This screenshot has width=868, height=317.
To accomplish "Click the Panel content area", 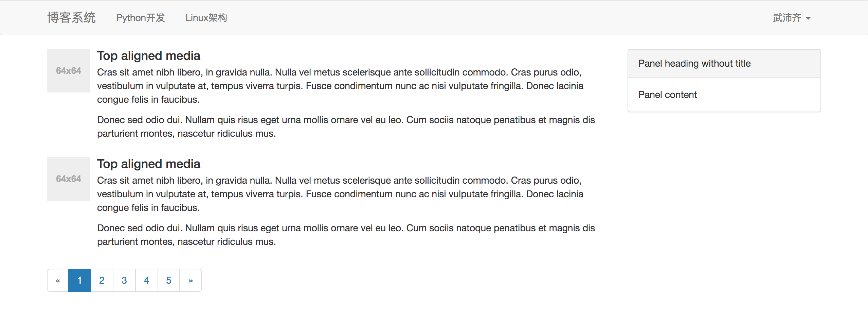I will click(x=724, y=95).
